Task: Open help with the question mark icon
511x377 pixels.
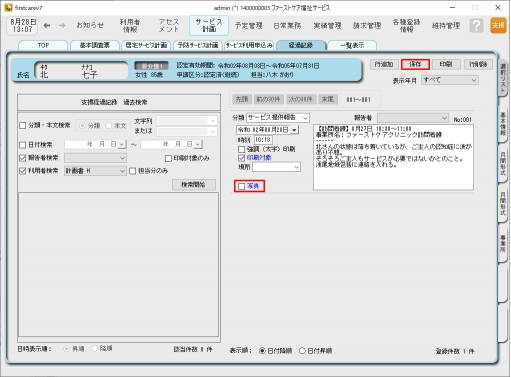Action: pyautogui.click(x=476, y=25)
